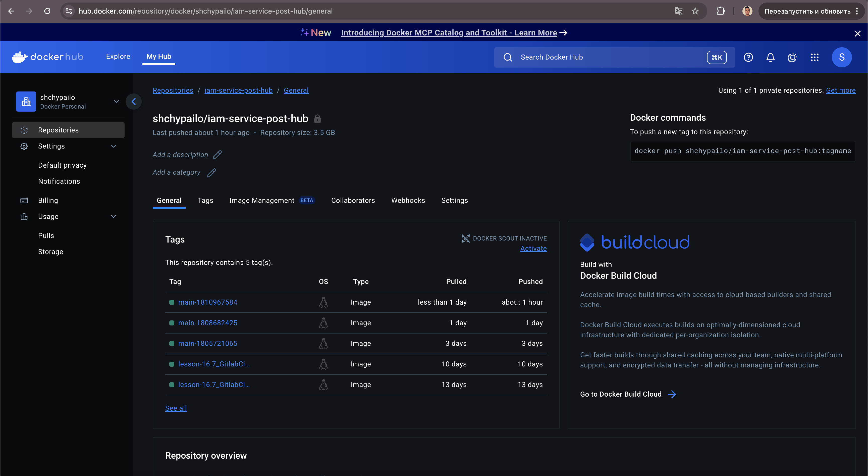Click the Docker Scout inactive icon
This screenshot has height=476, width=868.
point(466,238)
